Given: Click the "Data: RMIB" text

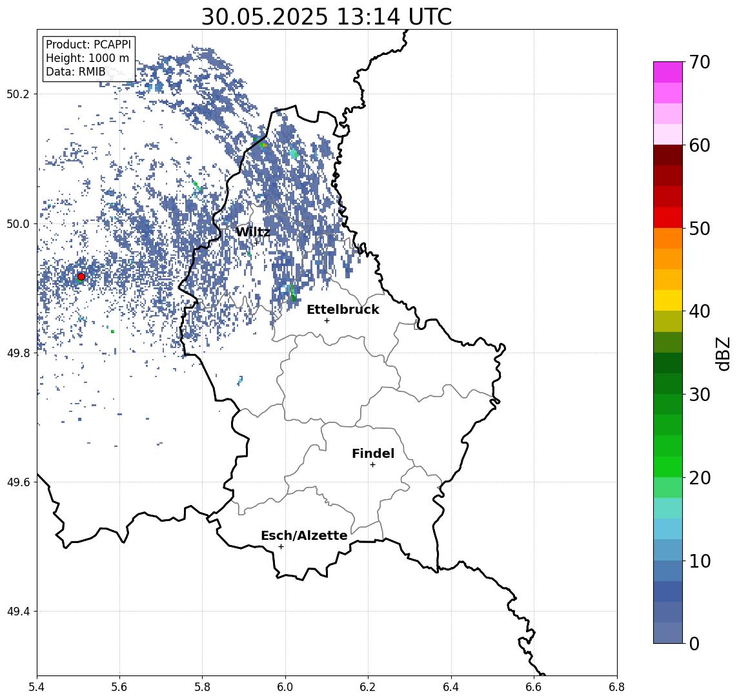Looking at the screenshot, I should pyautogui.click(x=76, y=72).
